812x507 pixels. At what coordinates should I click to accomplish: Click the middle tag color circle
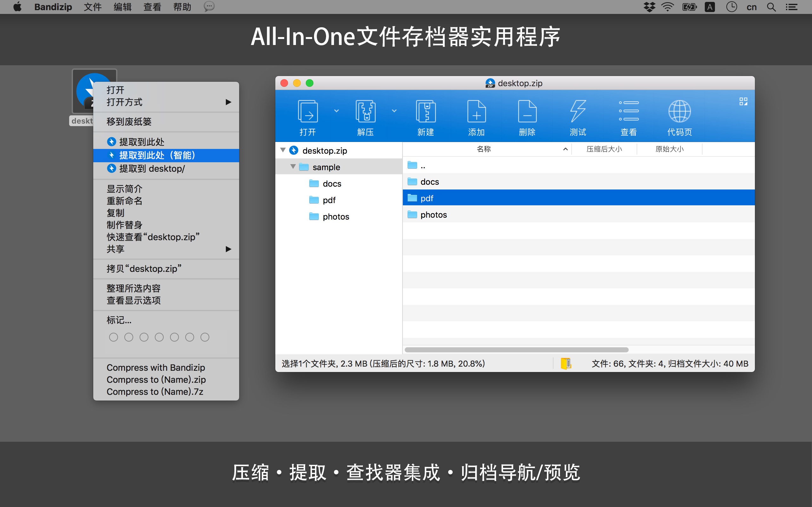pyautogui.click(x=159, y=337)
